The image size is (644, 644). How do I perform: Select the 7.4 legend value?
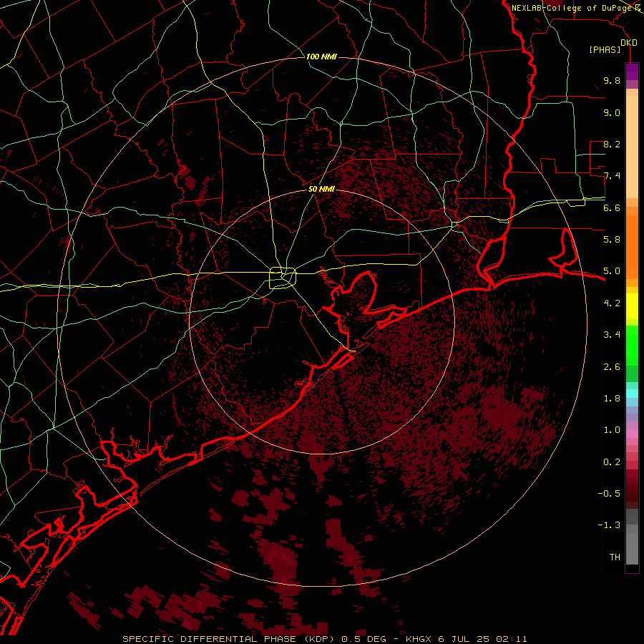[612, 176]
